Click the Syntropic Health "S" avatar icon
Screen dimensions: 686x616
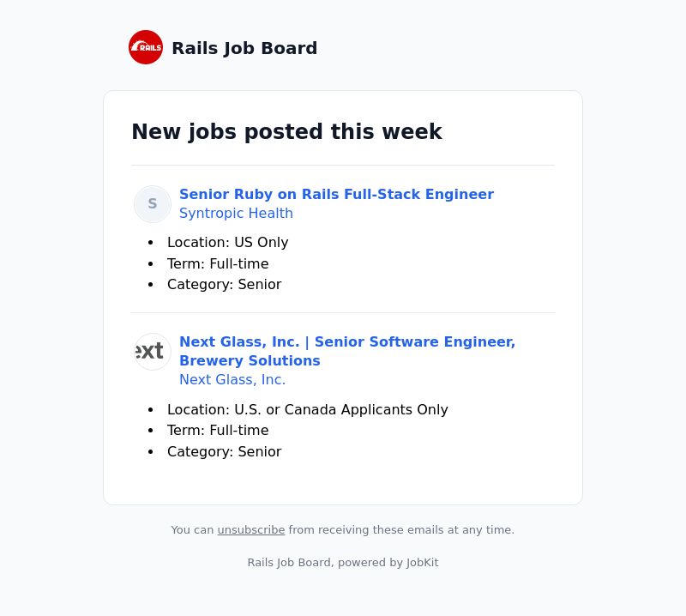pyautogui.click(x=153, y=204)
